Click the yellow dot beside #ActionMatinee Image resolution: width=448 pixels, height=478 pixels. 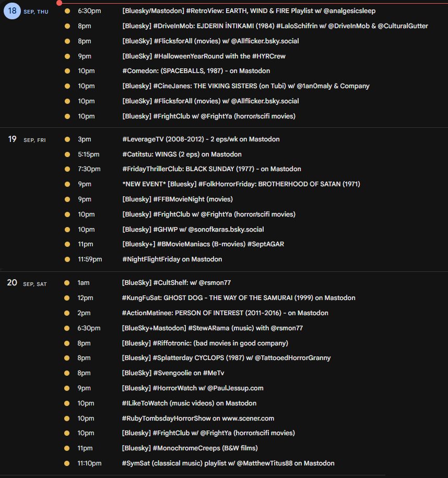[67, 313]
